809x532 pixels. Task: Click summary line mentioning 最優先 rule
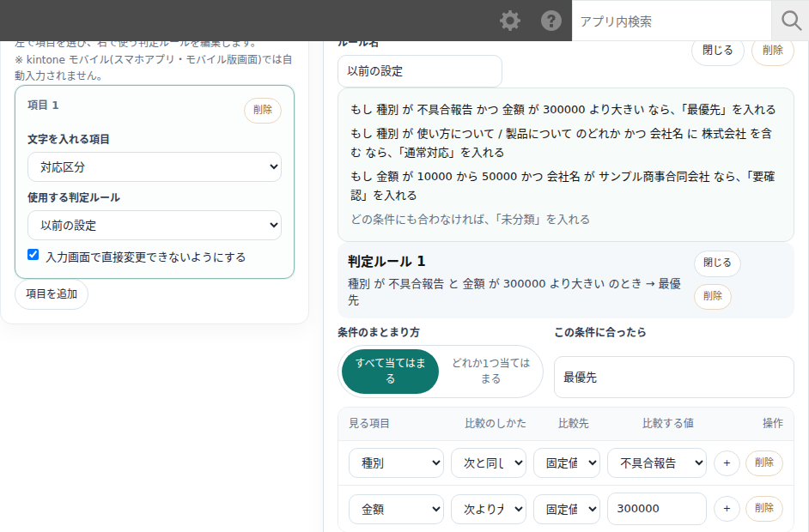(x=563, y=110)
